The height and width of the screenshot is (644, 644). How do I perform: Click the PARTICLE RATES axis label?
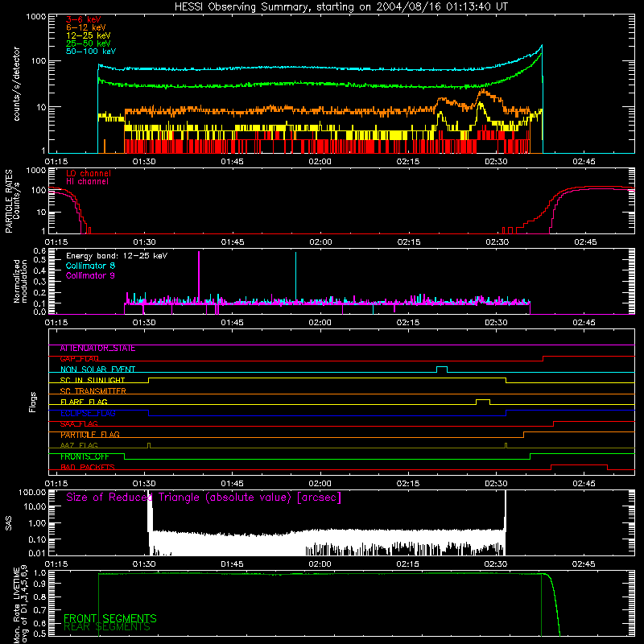click(x=9, y=201)
